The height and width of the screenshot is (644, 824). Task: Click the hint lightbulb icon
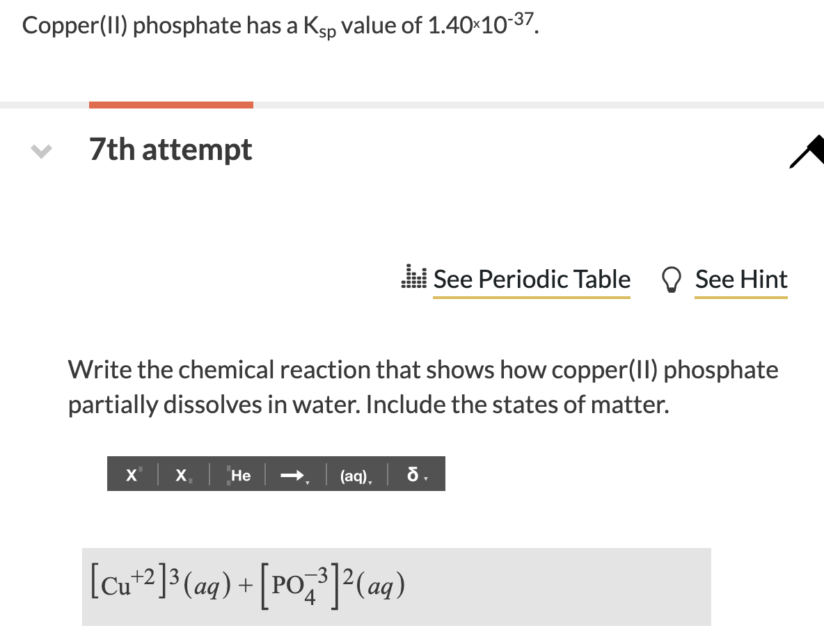click(x=671, y=280)
